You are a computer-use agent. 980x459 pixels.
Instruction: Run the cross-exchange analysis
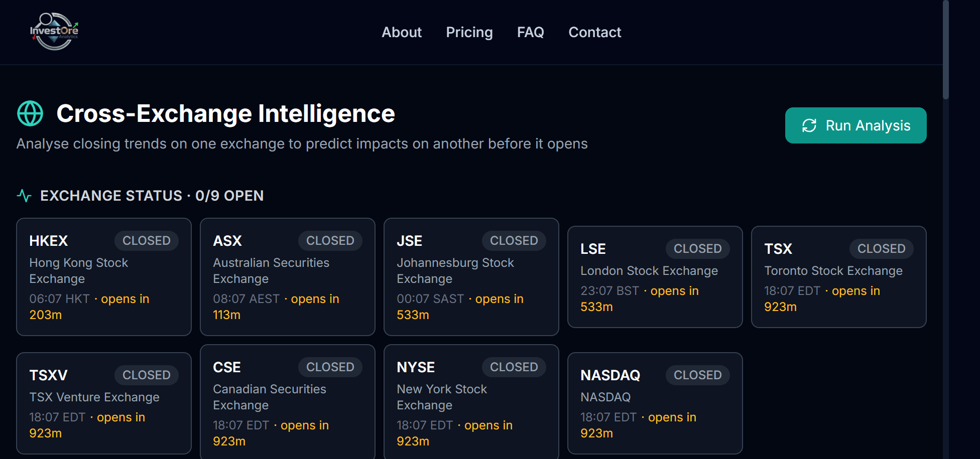(x=855, y=125)
